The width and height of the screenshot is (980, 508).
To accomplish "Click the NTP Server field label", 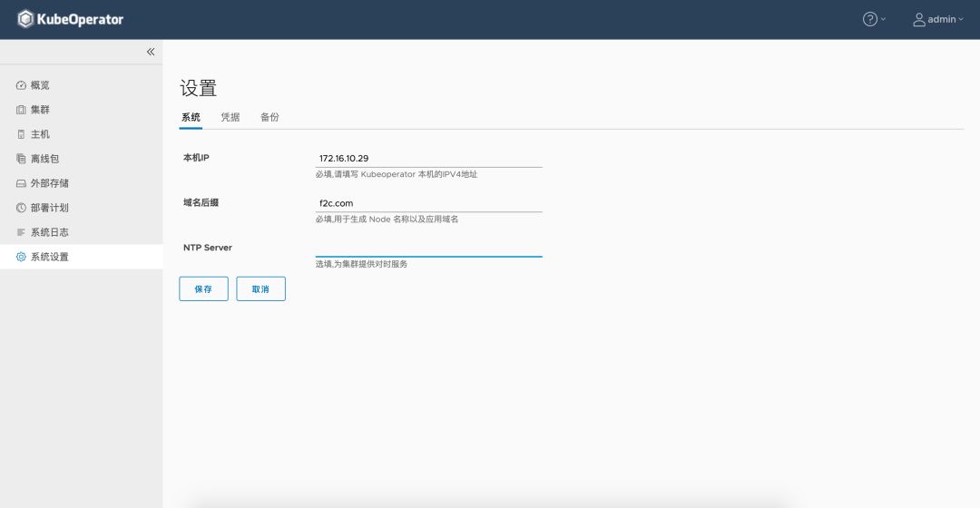I will pyautogui.click(x=208, y=248).
